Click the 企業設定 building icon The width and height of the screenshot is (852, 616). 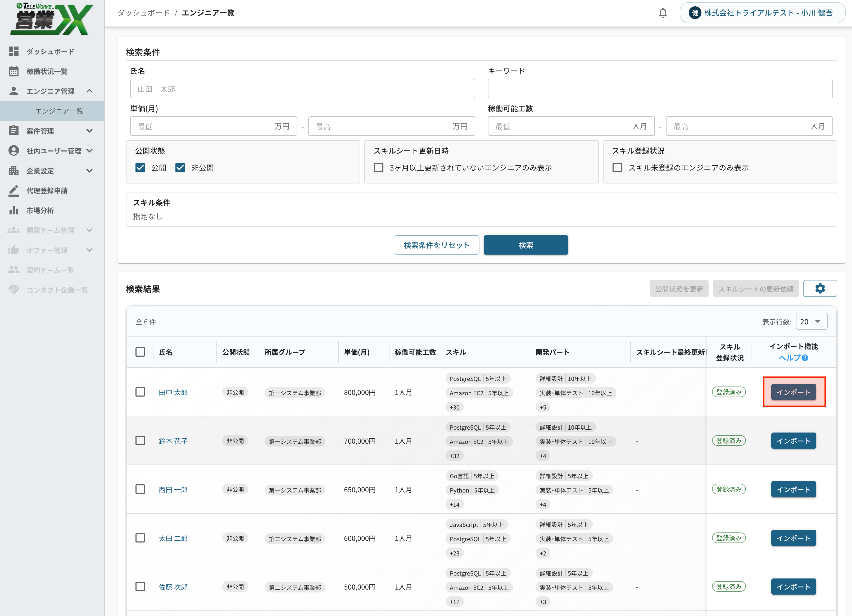coord(13,171)
